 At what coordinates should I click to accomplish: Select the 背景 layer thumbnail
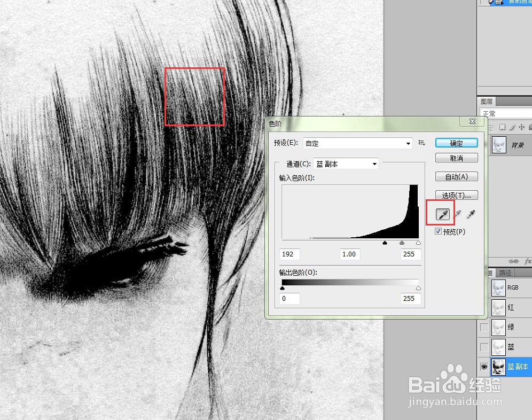click(498, 144)
